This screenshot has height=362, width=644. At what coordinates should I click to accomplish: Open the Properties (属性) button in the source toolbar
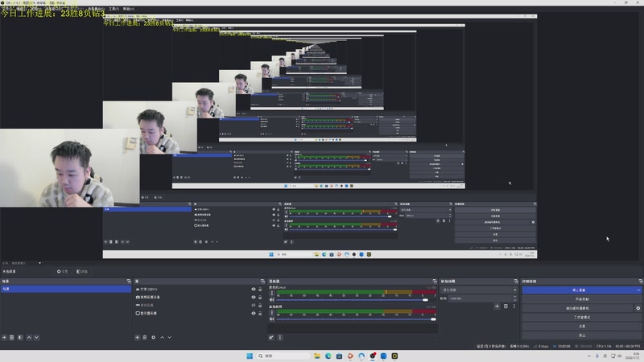(x=63, y=271)
